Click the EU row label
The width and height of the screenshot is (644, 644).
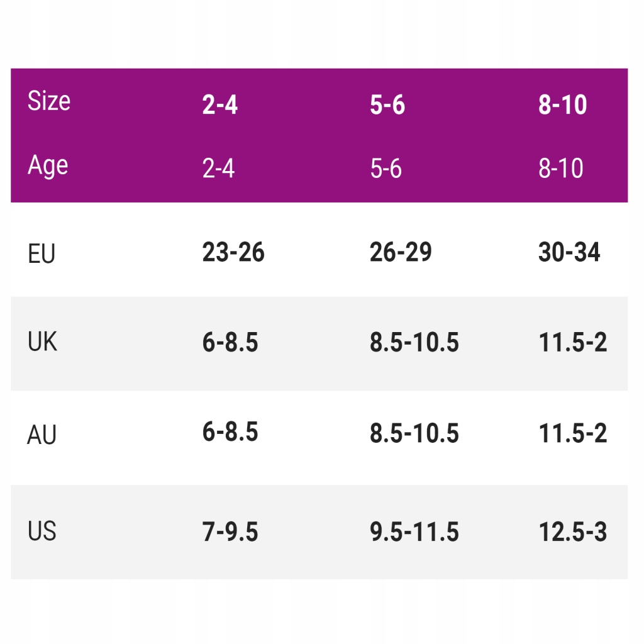(x=42, y=254)
